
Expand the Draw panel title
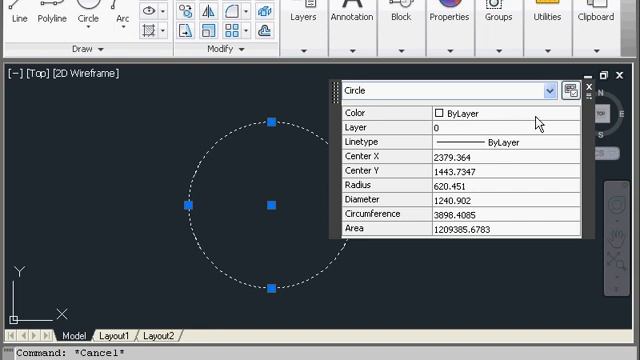tap(87, 49)
